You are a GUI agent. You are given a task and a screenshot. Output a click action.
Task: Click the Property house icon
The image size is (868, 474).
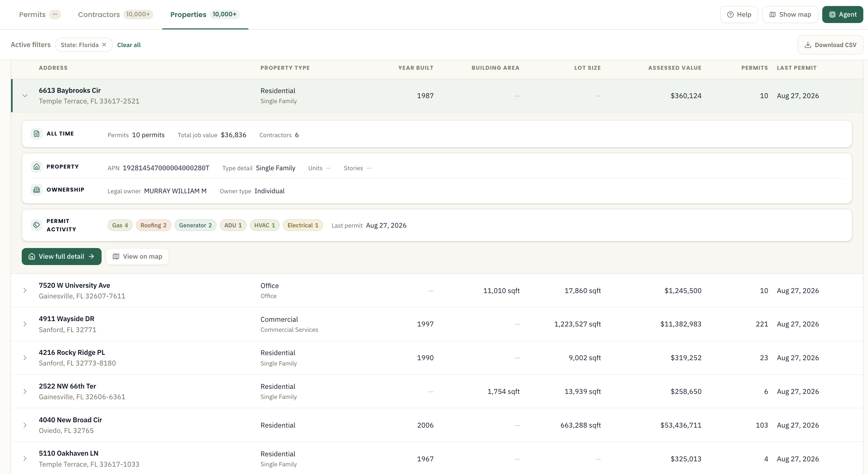pos(36,167)
